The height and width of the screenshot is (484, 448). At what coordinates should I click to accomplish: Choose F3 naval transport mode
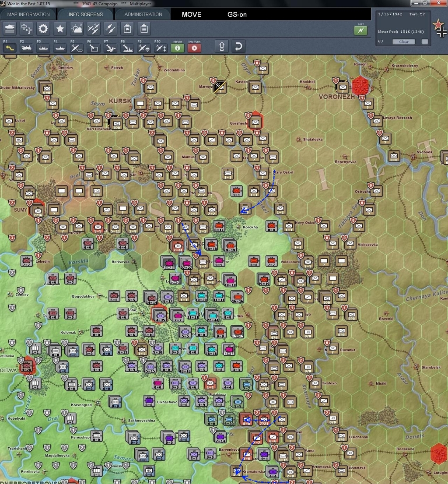click(x=43, y=48)
